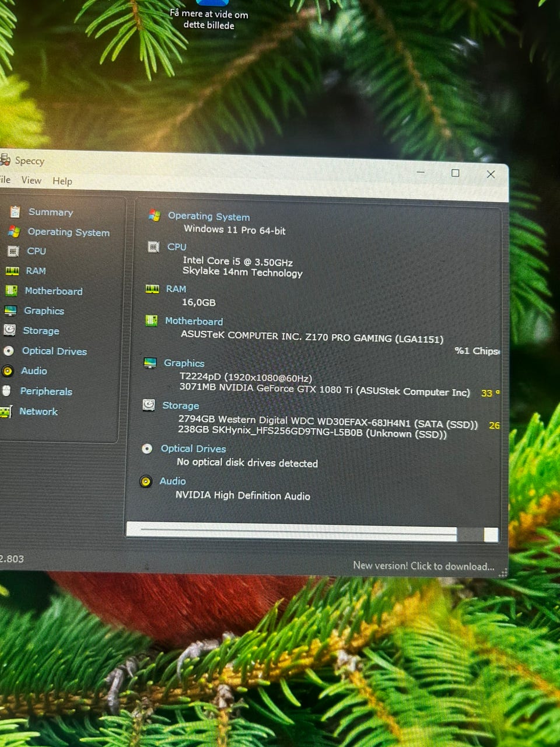Click the CPU chip icon in summary pane
Viewport: 560px width, 747px height.
(x=153, y=247)
